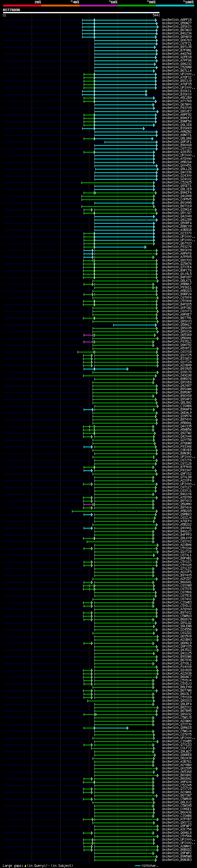Viewport: 197px width, 868px height.
Task: Click the cyan alignment bar for B9IMU5
Action: click(111, 369)
